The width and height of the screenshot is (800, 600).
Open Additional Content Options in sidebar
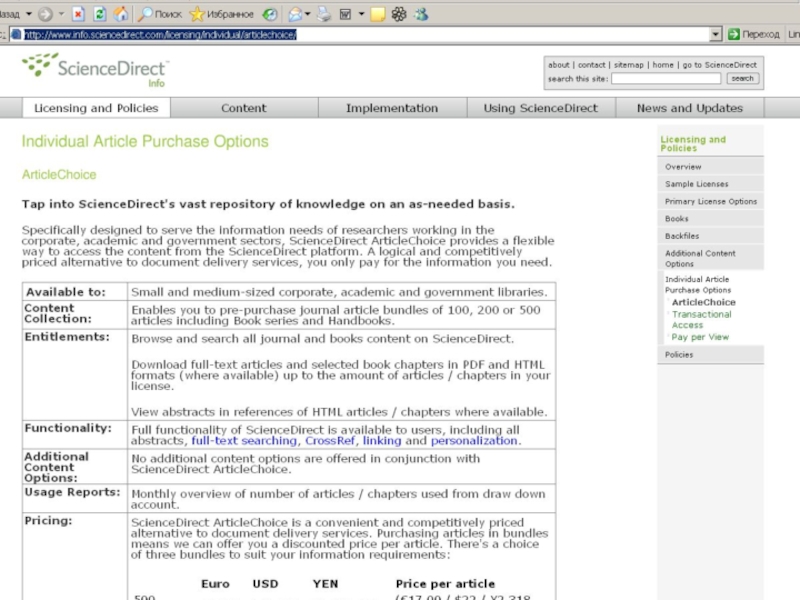coord(710,259)
